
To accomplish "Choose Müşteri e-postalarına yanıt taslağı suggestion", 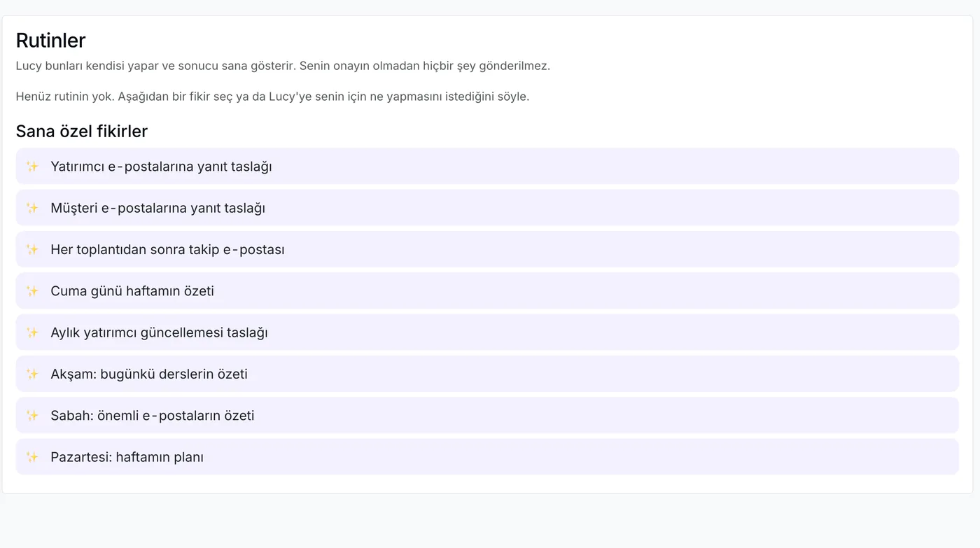I will (x=487, y=208).
